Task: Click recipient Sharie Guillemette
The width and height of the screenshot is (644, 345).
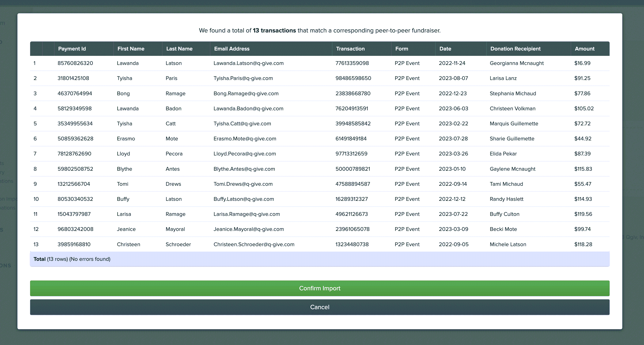Action: (x=512, y=138)
